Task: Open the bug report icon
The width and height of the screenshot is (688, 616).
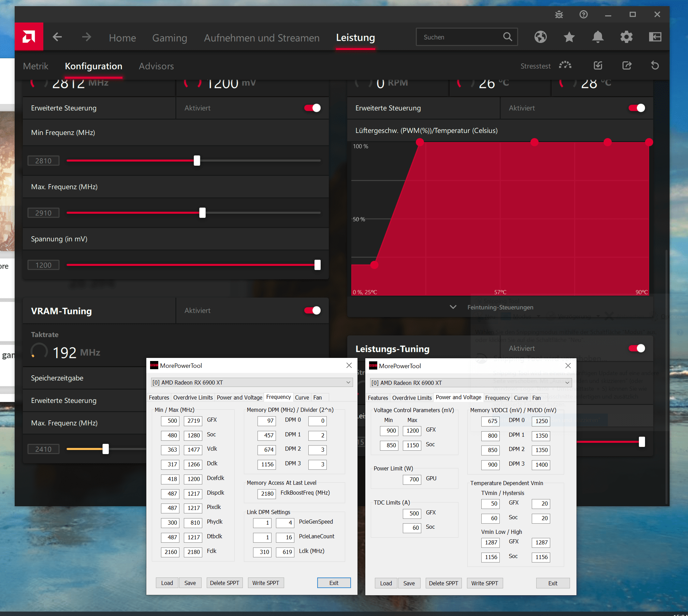Action: click(559, 14)
